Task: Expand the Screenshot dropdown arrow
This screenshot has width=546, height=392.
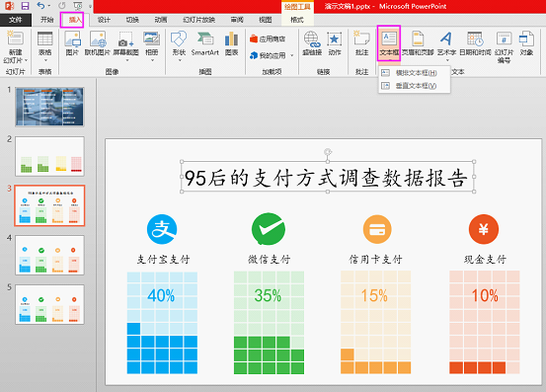Action: point(126,60)
